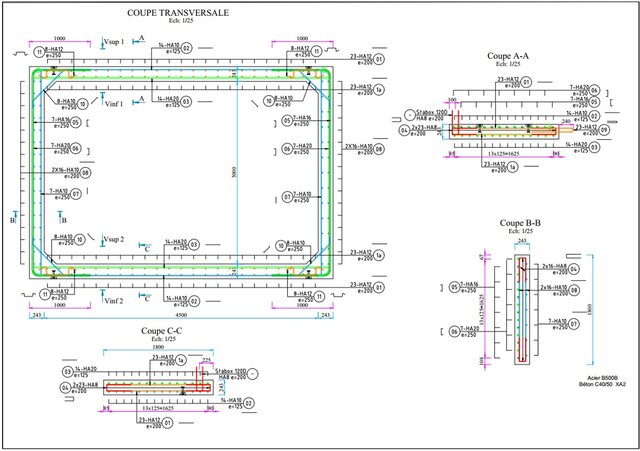
Task: Select rebar mark 08 circle in Coupe B-B
Action: click(x=575, y=291)
